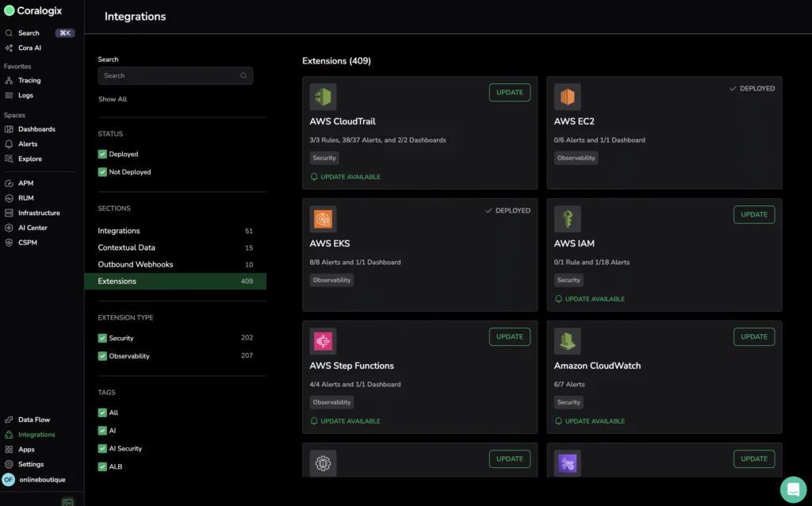
Task: Click the integrations Search input field
Action: (170, 76)
